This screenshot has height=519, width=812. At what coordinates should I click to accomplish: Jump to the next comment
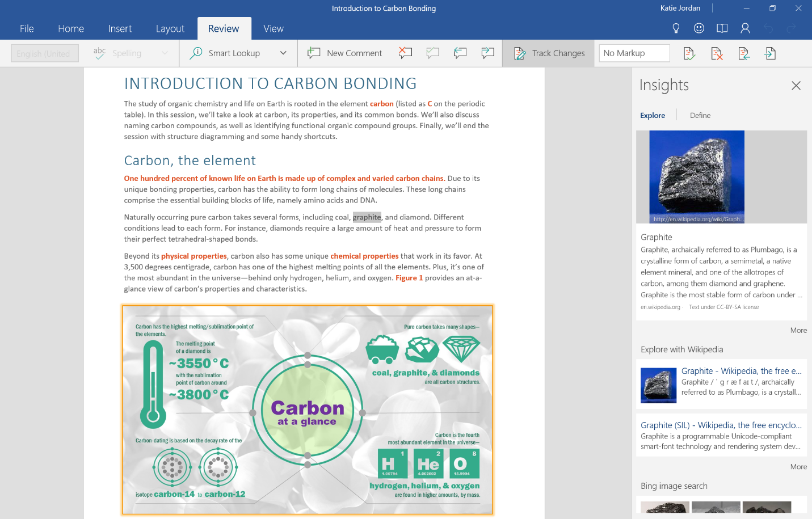click(487, 53)
